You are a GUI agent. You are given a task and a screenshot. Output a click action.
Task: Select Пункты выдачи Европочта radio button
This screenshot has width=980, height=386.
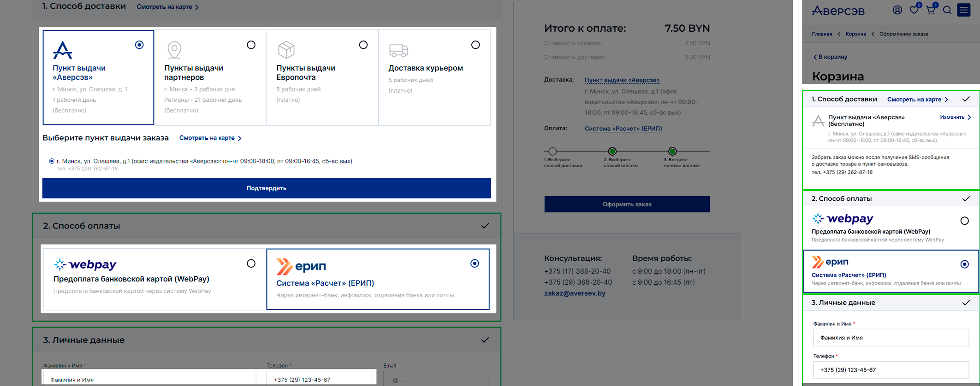[363, 45]
